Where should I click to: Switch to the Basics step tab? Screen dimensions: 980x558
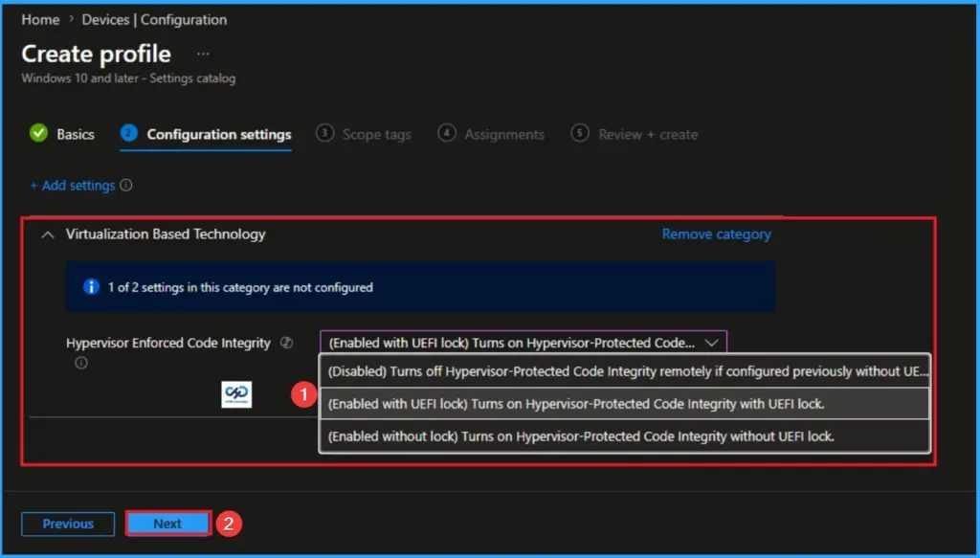(62, 134)
